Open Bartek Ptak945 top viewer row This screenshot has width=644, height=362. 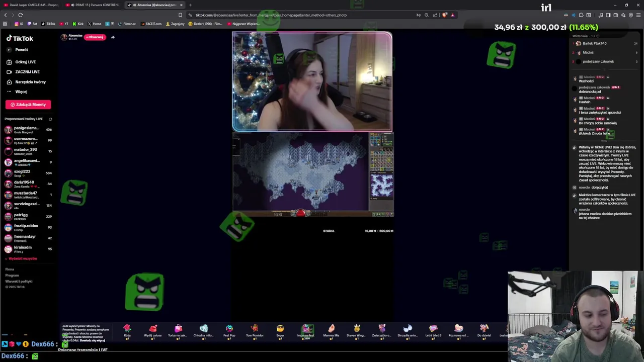click(606, 43)
